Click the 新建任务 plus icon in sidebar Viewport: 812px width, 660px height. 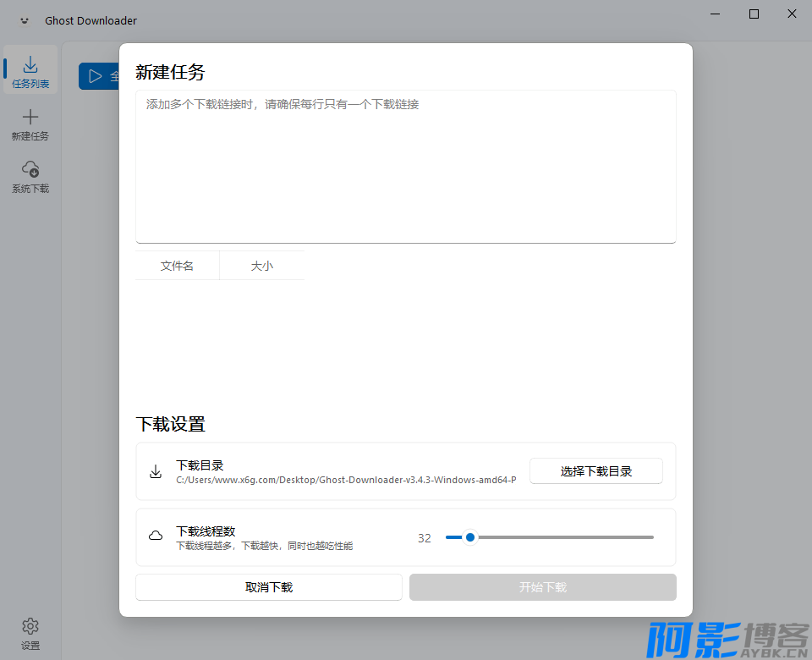click(x=30, y=117)
